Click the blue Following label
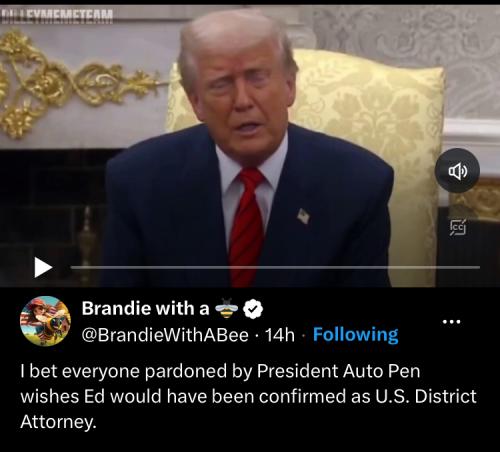This screenshot has height=452, width=500. [x=356, y=335]
